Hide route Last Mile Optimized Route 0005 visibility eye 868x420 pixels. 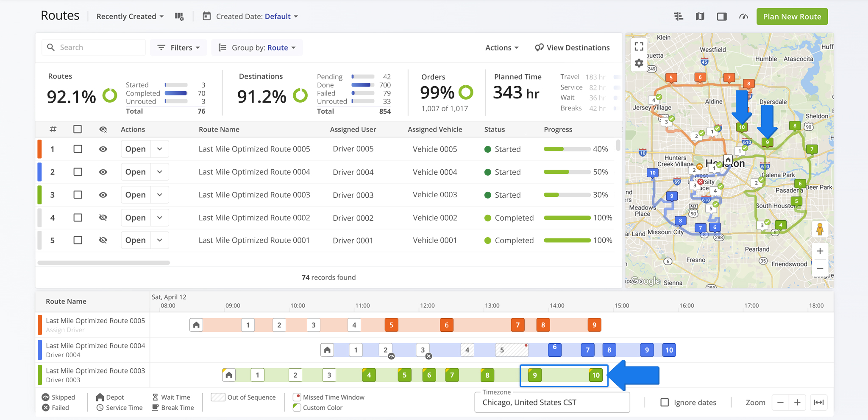pos(103,149)
